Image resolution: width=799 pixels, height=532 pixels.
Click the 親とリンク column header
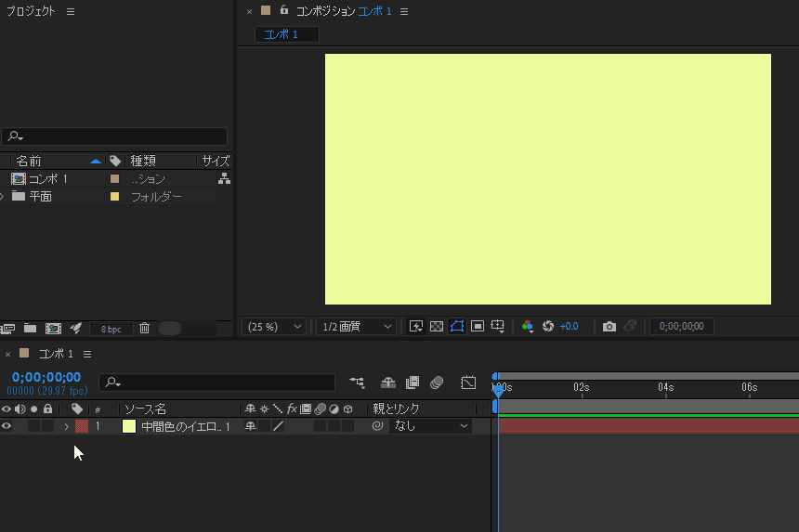click(396, 409)
